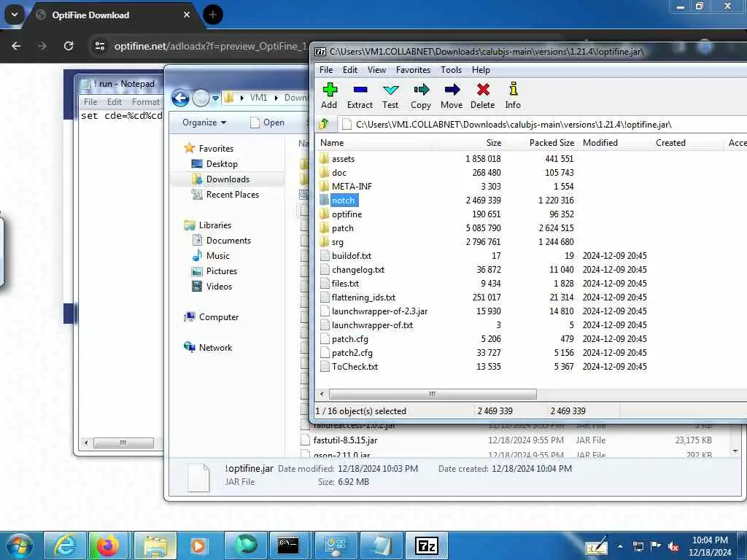The height and width of the screenshot is (560, 747).
Task: Select the assets folder in the archive
Action: (x=343, y=158)
